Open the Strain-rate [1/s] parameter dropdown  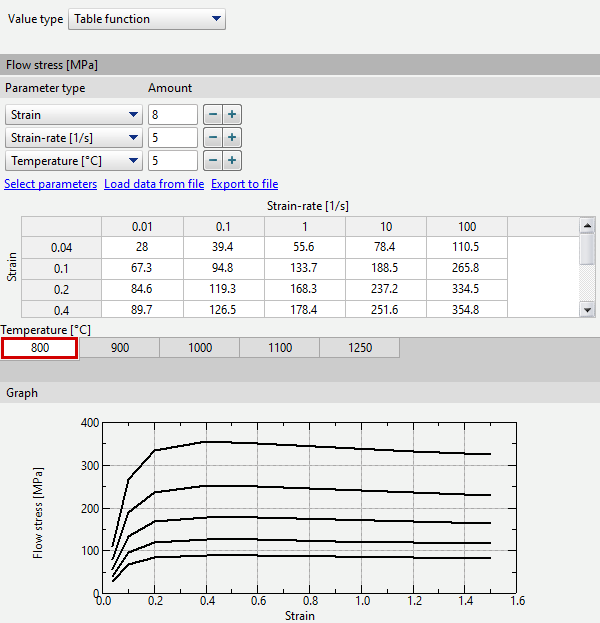(73, 138)
